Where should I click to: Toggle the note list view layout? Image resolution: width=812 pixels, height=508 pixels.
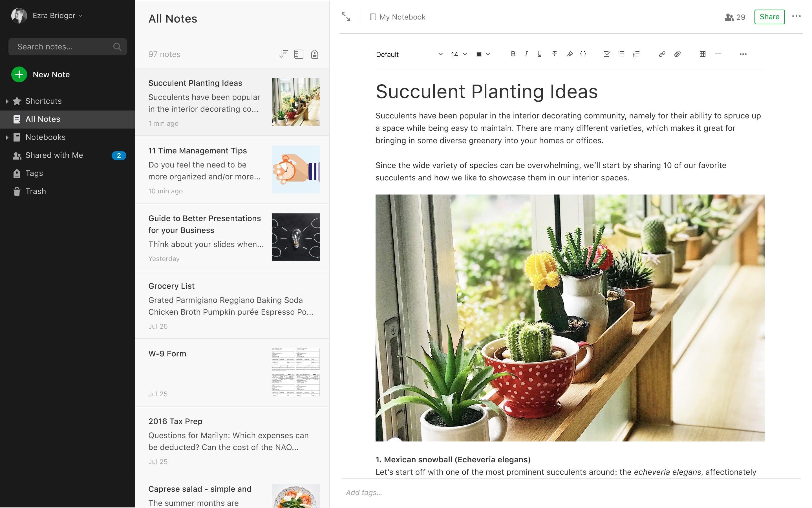tap(299, 54)
